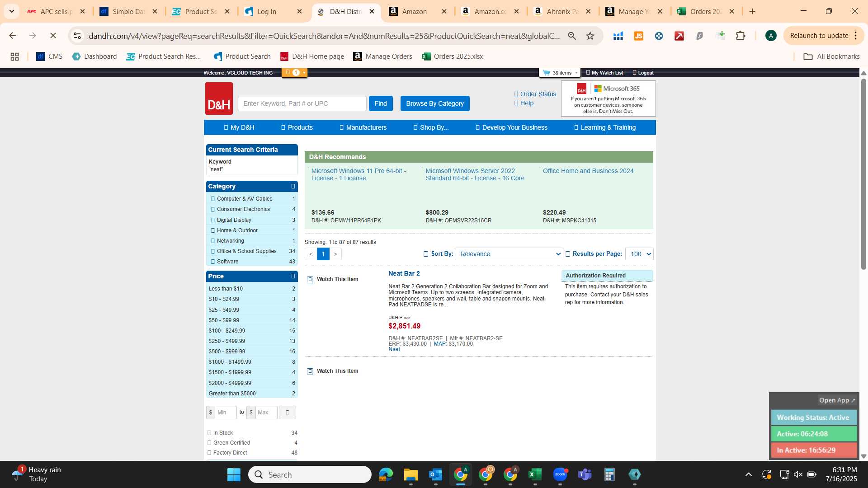868x488 pixels.
Task: Open Chrome profile avatar A
Action: 771,36
